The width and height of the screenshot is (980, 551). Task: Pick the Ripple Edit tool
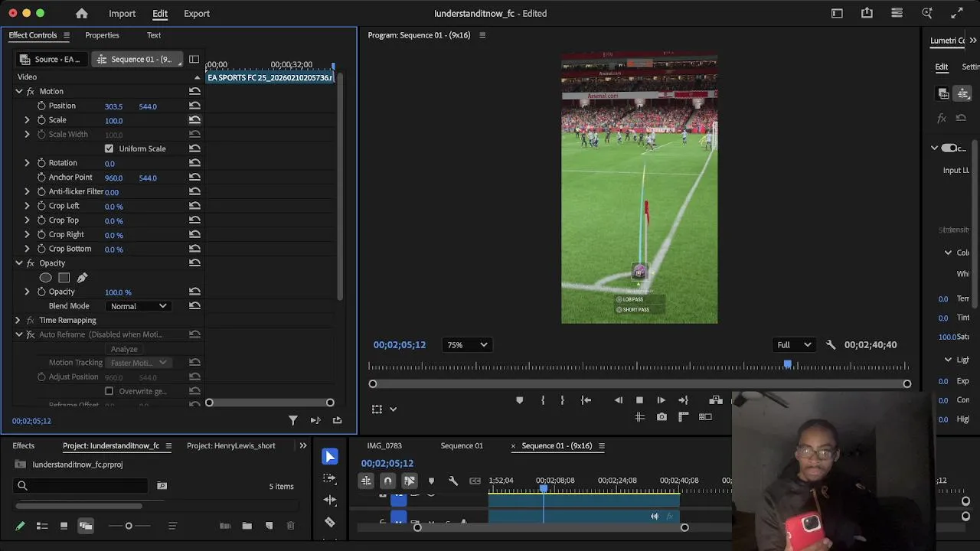330,500
